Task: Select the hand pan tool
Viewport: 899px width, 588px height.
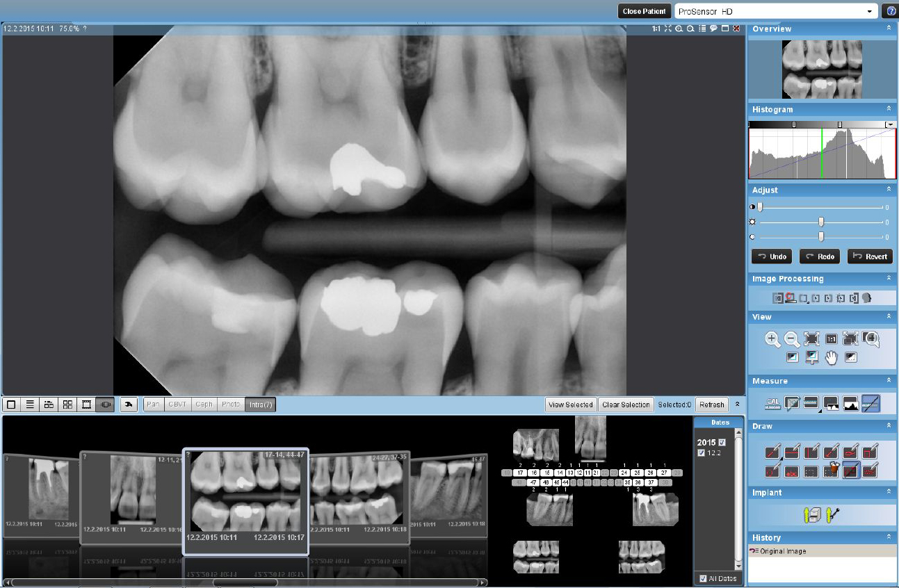Action: (831, 358)
